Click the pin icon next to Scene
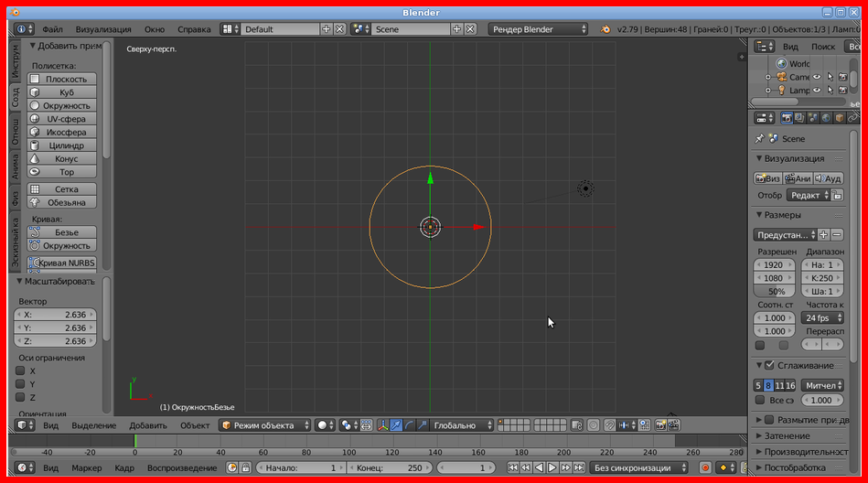The width and height of the screenshot is (868, 483). [x=759, y=138]
